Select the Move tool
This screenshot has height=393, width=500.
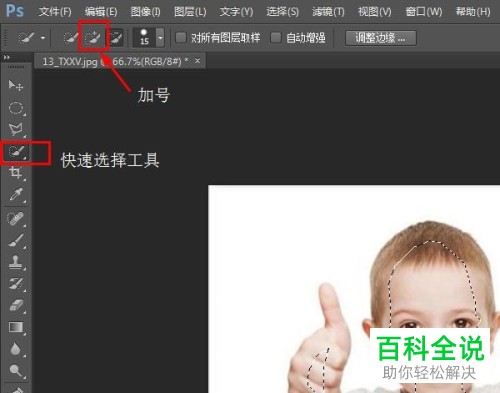[15, 86]
